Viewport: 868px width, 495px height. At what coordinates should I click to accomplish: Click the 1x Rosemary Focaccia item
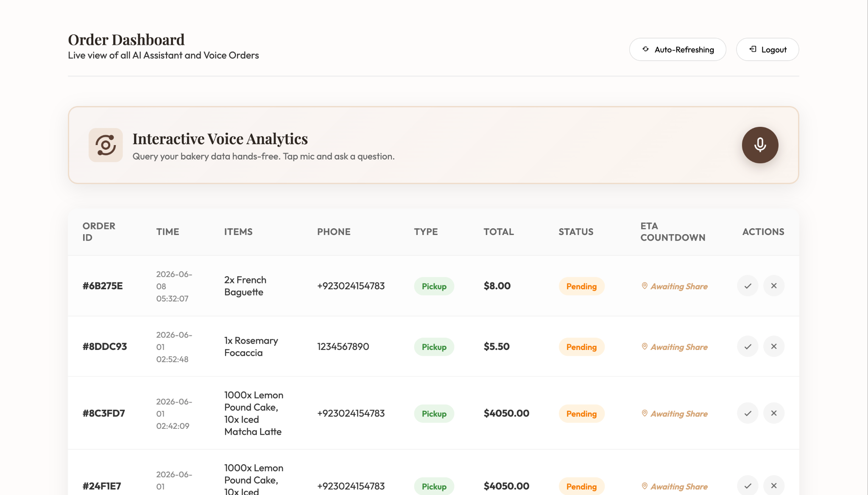pos(251,347)
